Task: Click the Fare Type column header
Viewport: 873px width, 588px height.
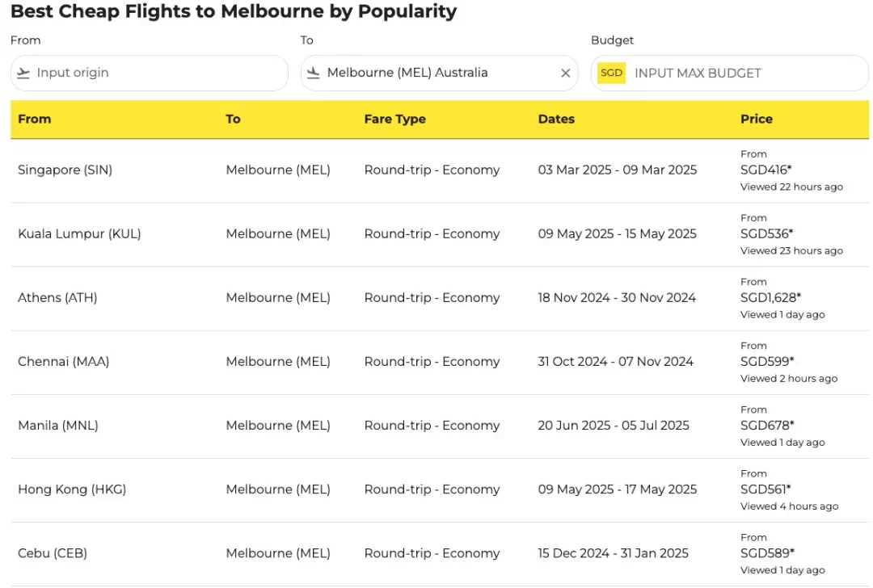Action: (x=394, y=119)
